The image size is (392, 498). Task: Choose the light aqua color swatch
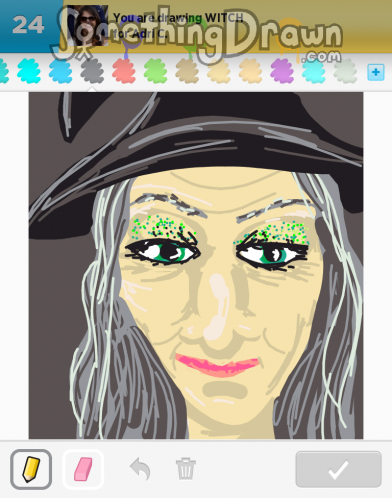click(x=314, y=71)
